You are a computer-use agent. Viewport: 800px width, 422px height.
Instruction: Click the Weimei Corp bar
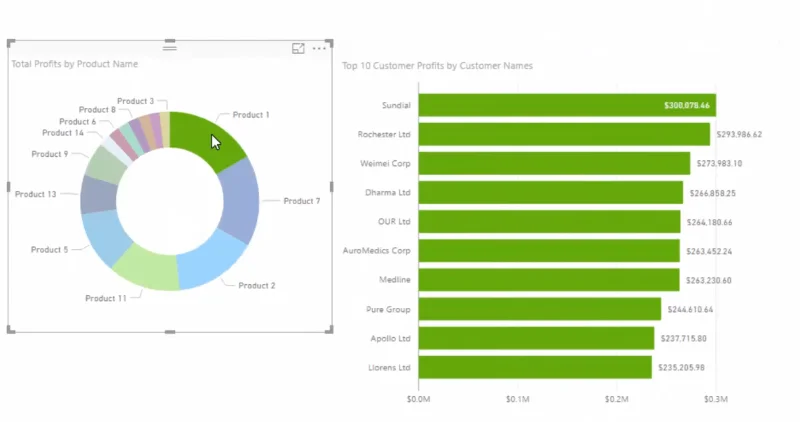pos(555,163)
